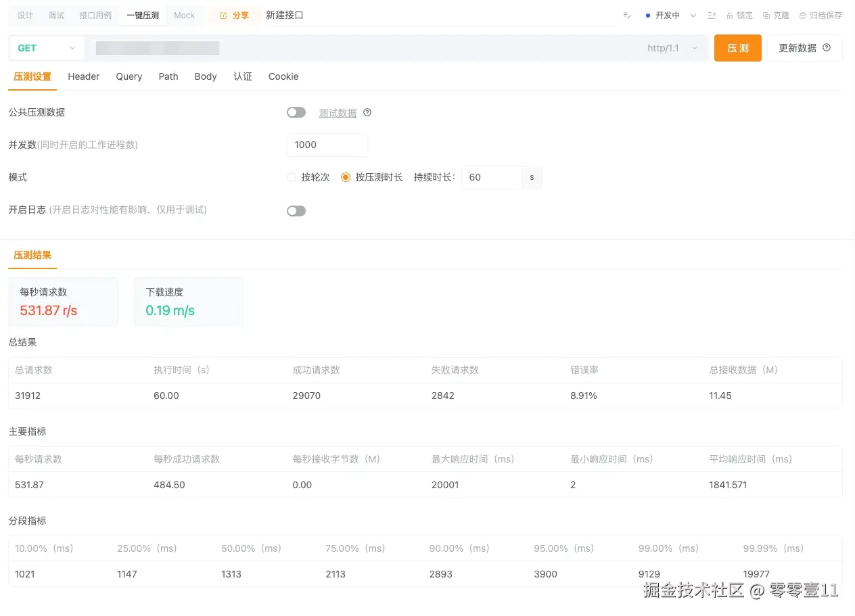Click the 归档保存 archive icon
The width and height of the screenshot is (855, 616).
803,15
